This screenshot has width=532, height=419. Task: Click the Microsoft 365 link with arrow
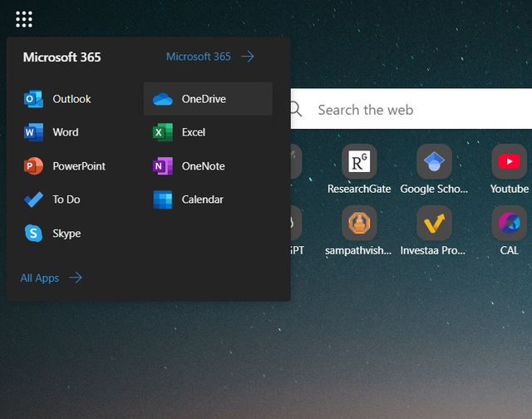click(210, 57)
